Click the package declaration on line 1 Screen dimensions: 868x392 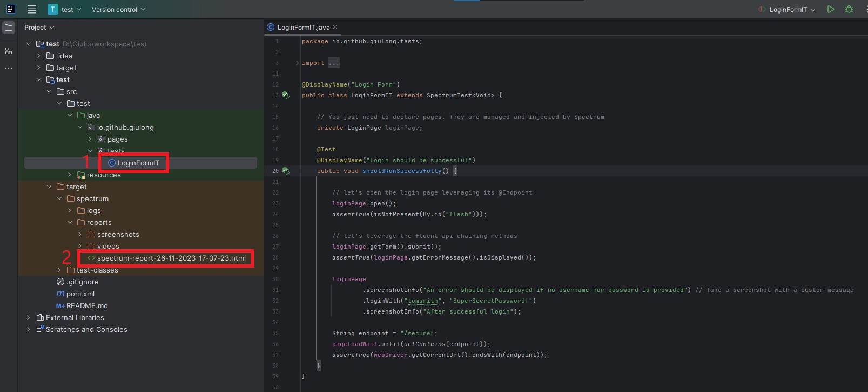point(362,41)
